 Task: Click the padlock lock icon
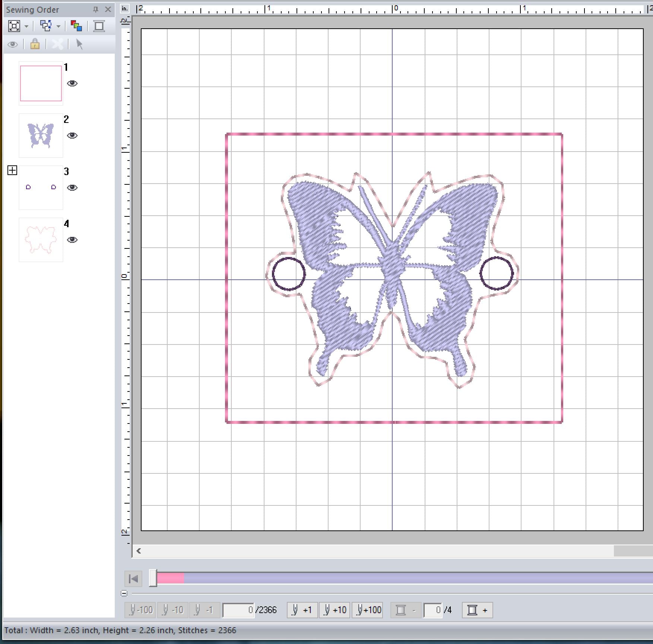pos(35,44)
